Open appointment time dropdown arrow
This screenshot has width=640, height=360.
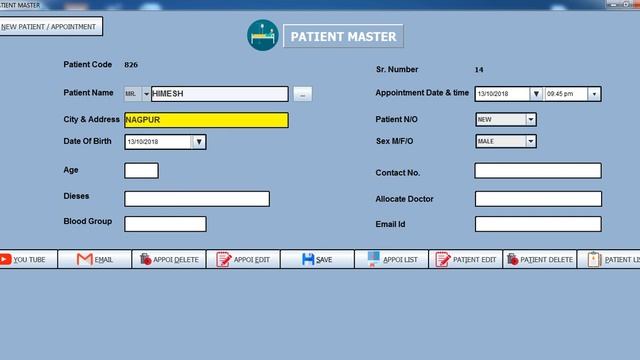tap(594, 94)
